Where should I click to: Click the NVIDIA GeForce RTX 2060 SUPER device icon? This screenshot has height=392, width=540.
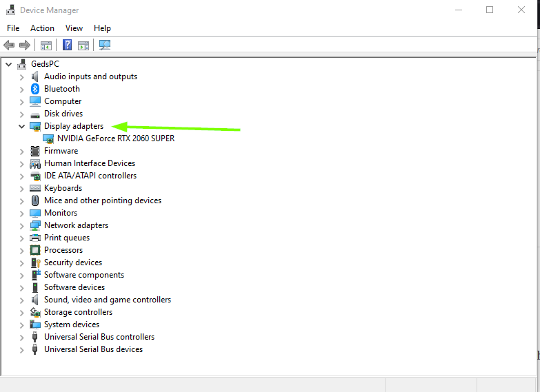[48, 138]
